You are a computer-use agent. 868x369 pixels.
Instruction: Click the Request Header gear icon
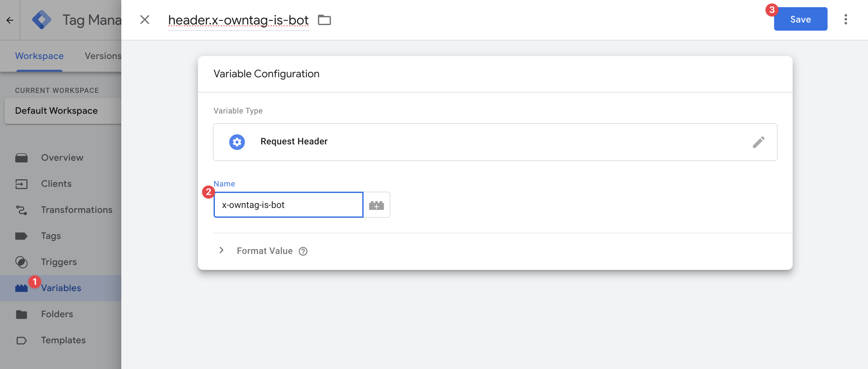click(x=237, y=142)
